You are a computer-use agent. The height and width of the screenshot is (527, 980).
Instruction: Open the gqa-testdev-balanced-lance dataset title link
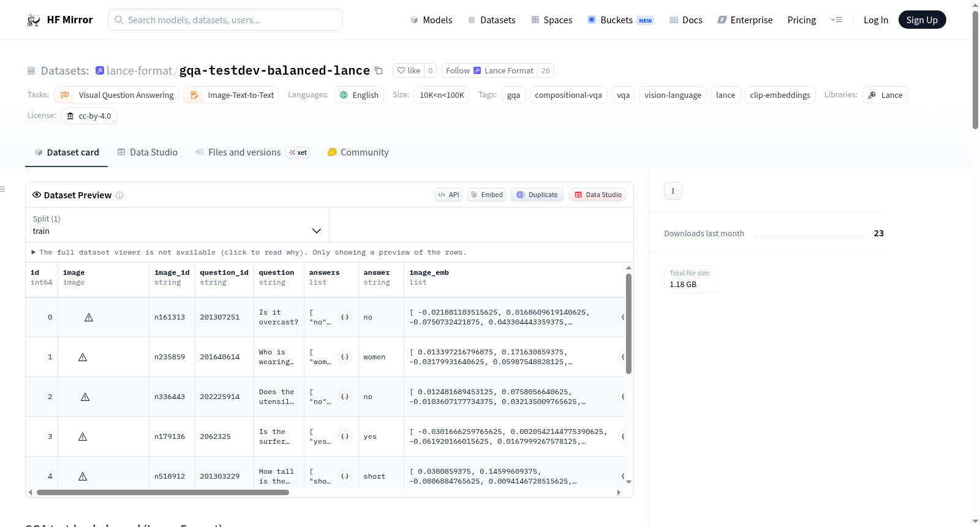[x=274, y=71]
